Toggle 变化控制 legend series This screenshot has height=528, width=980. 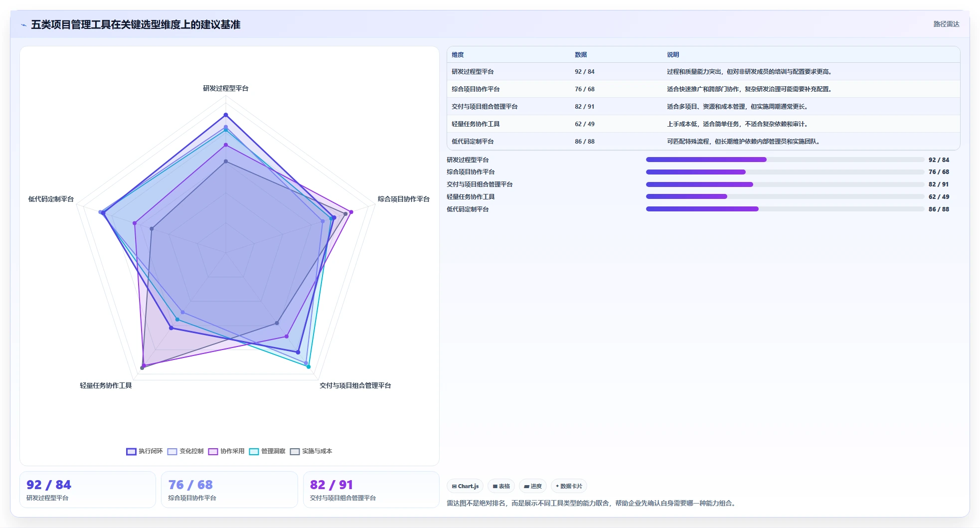(185, 451)
